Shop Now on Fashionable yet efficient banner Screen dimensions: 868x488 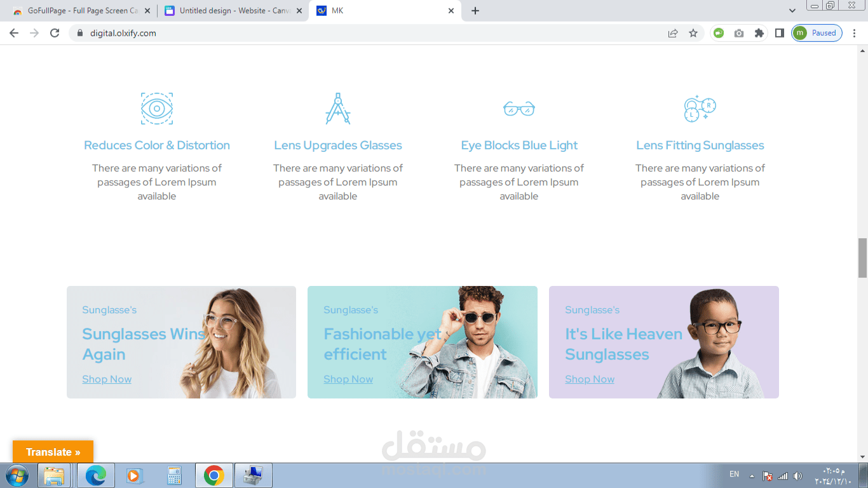(x=348, y=379)
